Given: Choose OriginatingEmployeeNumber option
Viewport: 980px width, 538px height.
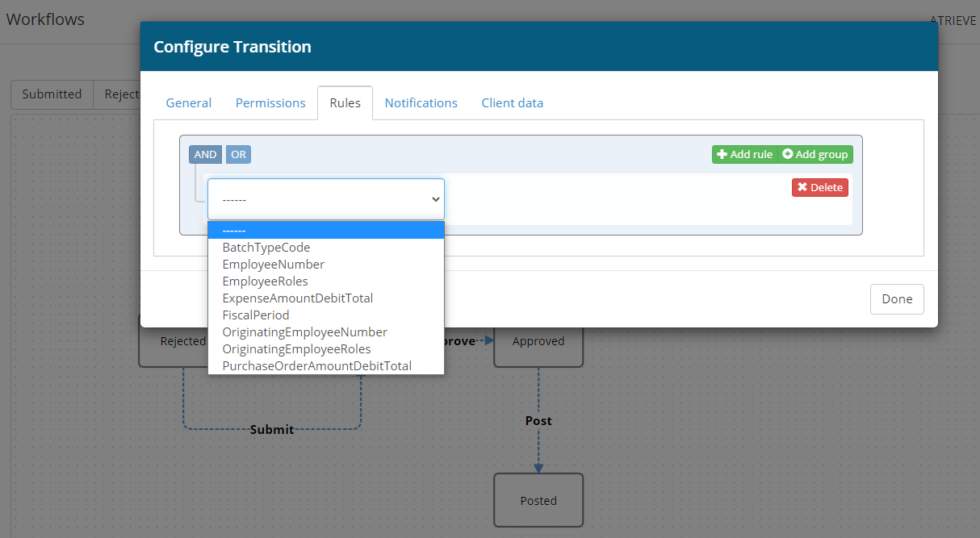Looking at the screenshot, I should tap(304, 332).
